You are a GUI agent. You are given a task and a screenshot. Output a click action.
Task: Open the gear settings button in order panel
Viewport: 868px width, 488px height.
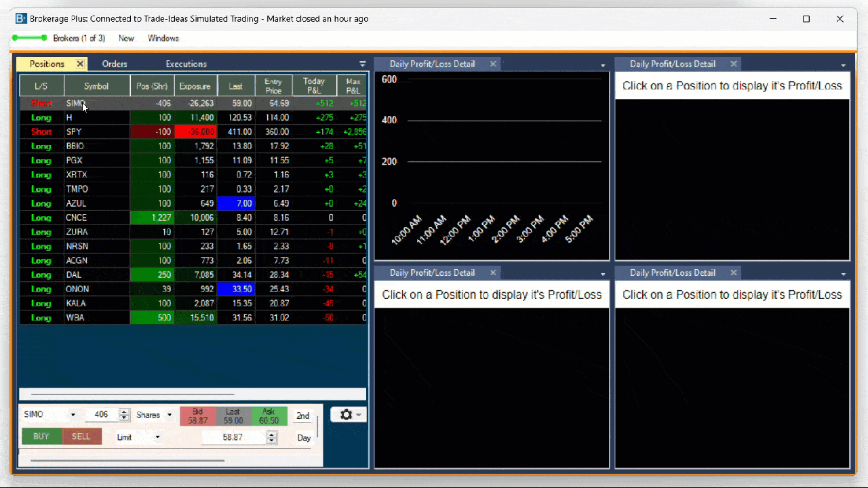348,414
